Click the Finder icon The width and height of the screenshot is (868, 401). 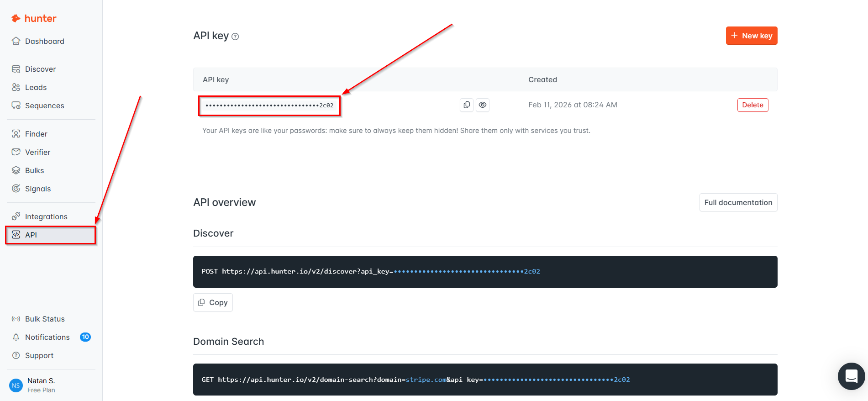click(x=16, y=134)
